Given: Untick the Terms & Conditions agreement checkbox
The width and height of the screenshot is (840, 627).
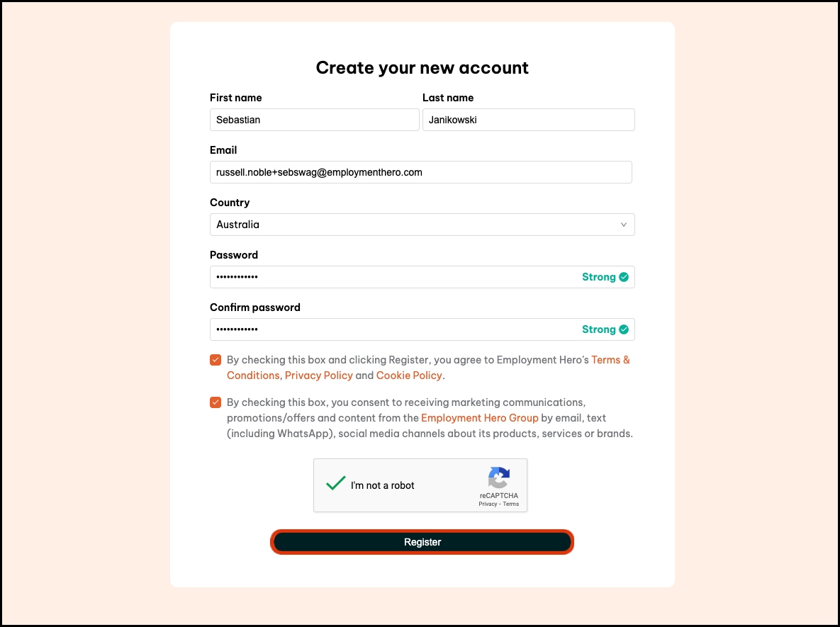Looking at the screenshot, I should tap(215, 360).
